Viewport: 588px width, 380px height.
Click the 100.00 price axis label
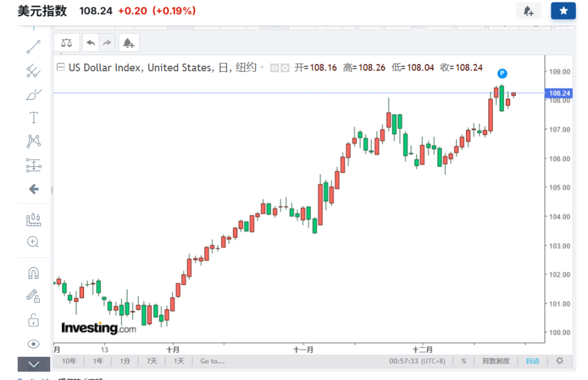[x=559, y=332]
